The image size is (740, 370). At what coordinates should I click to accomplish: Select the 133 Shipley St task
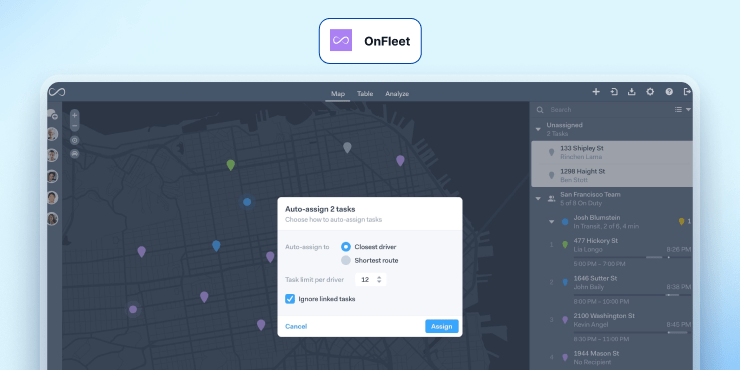click(x=612, y=152)
